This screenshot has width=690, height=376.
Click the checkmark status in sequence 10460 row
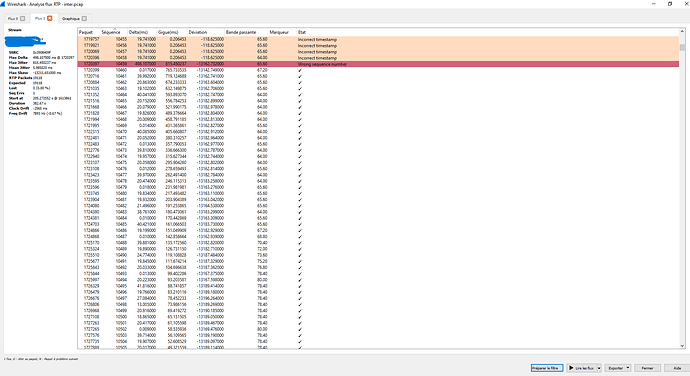[x=300, y=70]
